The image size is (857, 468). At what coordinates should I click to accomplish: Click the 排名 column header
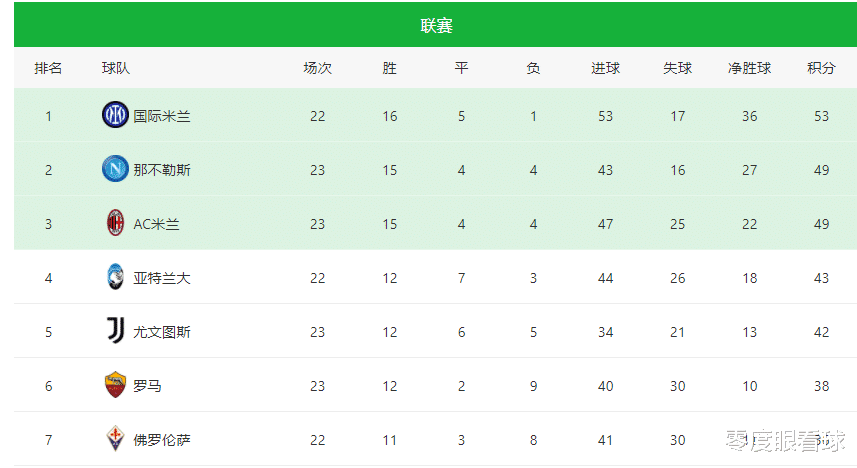click(48, 68)
